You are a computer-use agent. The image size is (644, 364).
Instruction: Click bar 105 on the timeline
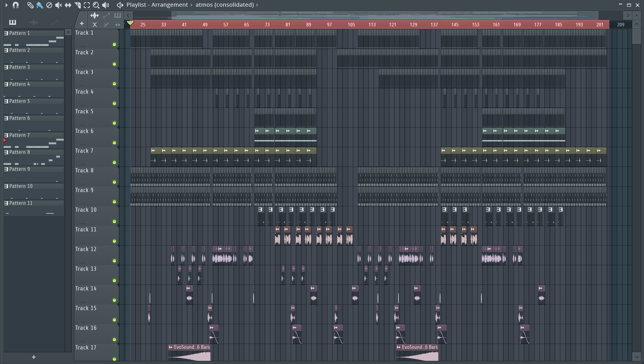tap(351, 25)
